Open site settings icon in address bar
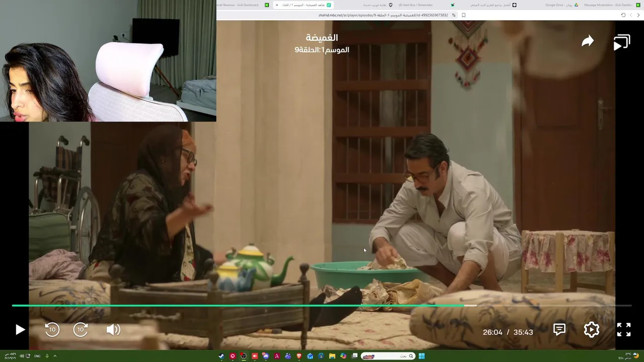The width and height of the screenshot is (644, 362). click(x=453, y=15)
